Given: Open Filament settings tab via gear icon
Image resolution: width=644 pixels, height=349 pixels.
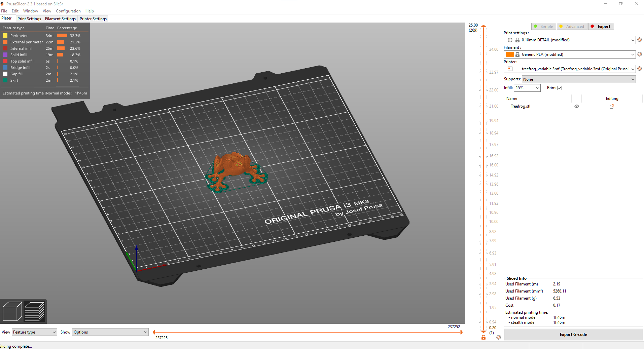Looking at the screenshot, I should [x=640, y=54].
